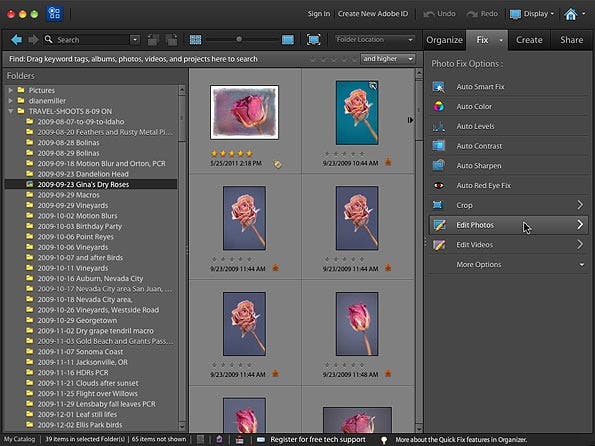Open the Home welcome screen icon

tap(571, 14)
